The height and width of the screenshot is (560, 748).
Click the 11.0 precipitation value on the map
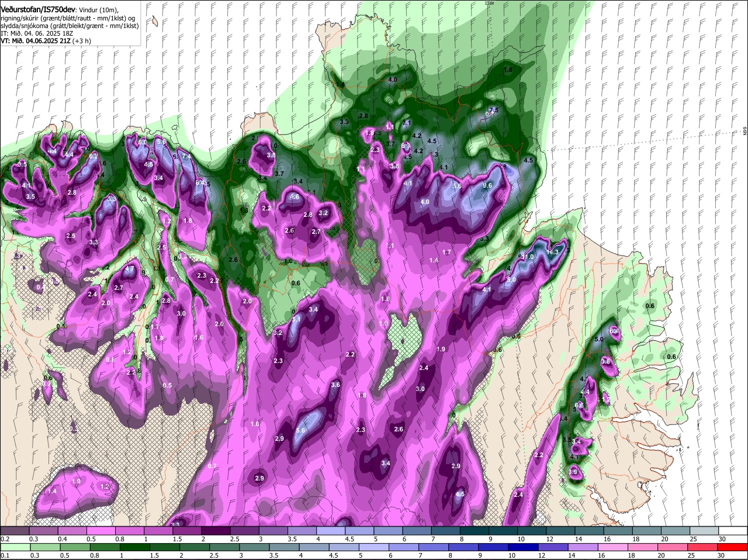528,257
